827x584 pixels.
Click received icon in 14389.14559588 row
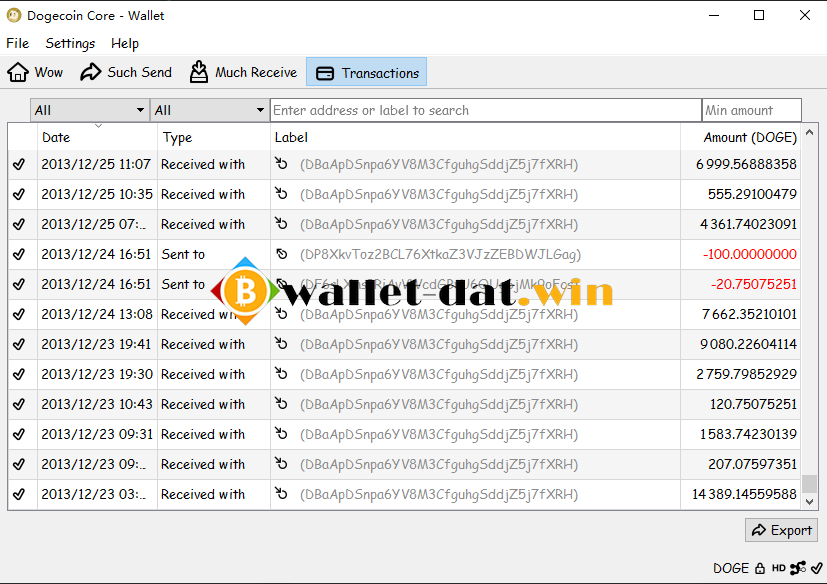coord(281,494)
